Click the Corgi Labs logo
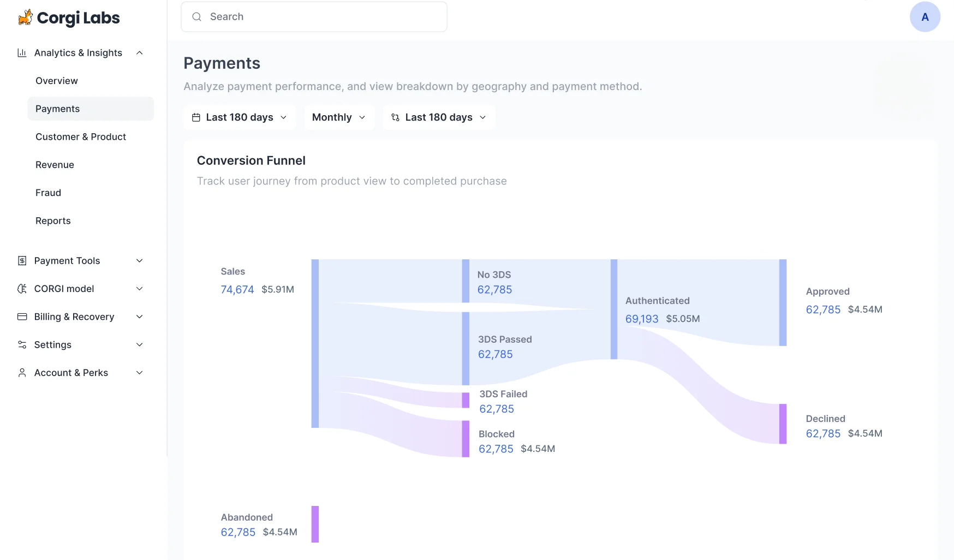Screen dimensions: 954x560 (x=68, y=17)
